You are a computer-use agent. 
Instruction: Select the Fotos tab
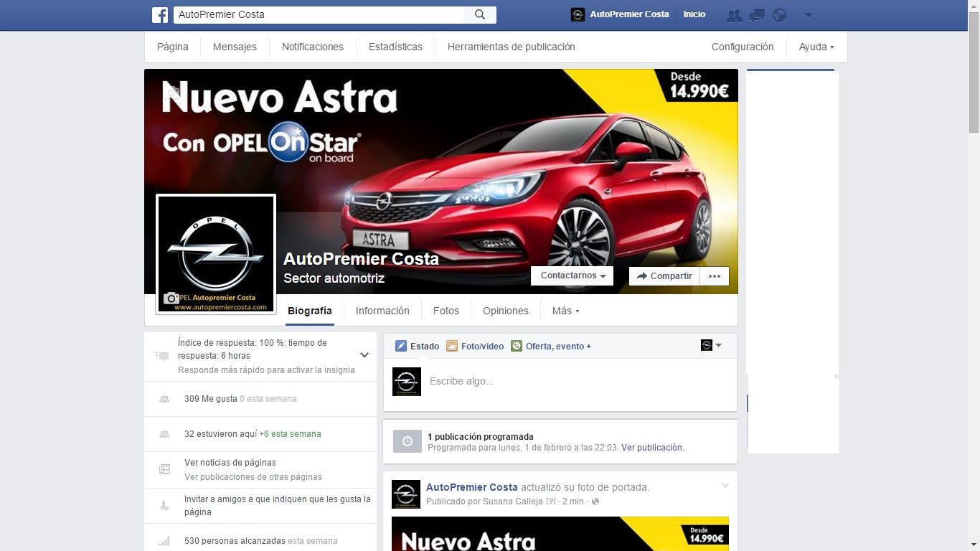446,311
